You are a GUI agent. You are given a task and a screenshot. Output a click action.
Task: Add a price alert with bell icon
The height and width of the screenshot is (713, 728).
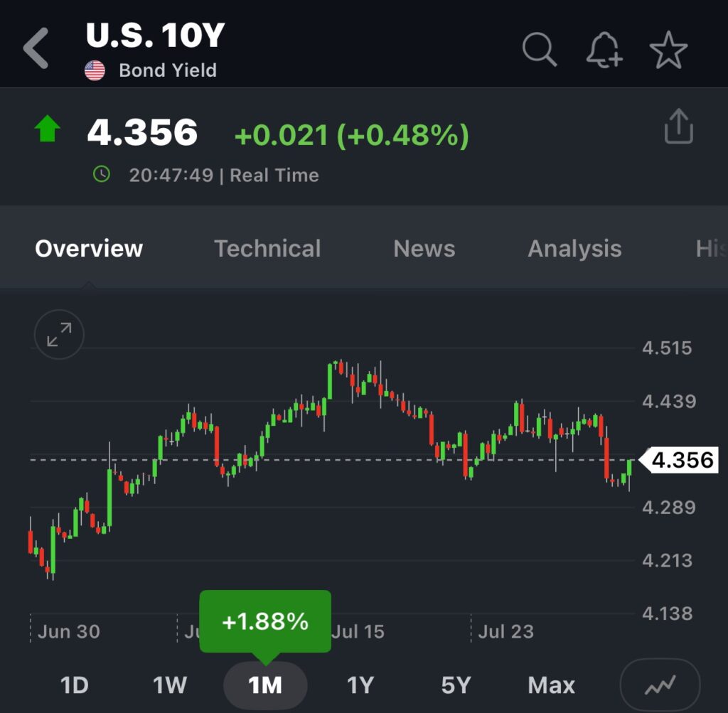(x=604, y=50)
